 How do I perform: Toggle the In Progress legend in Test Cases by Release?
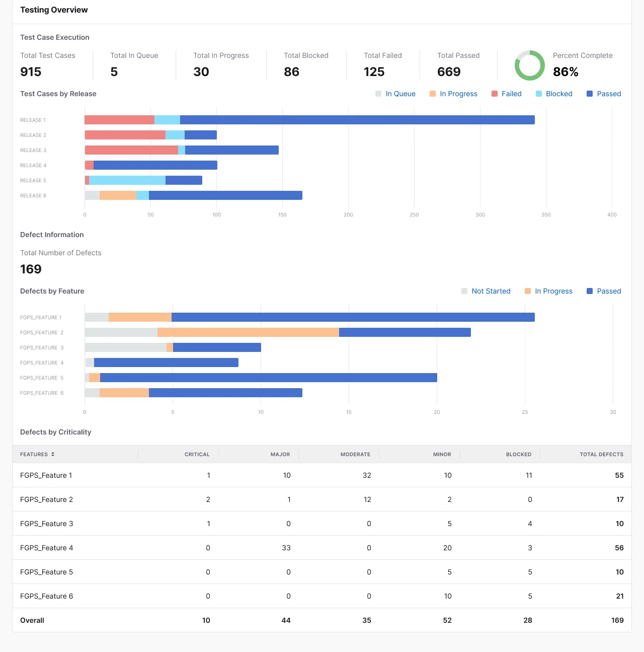453,94
